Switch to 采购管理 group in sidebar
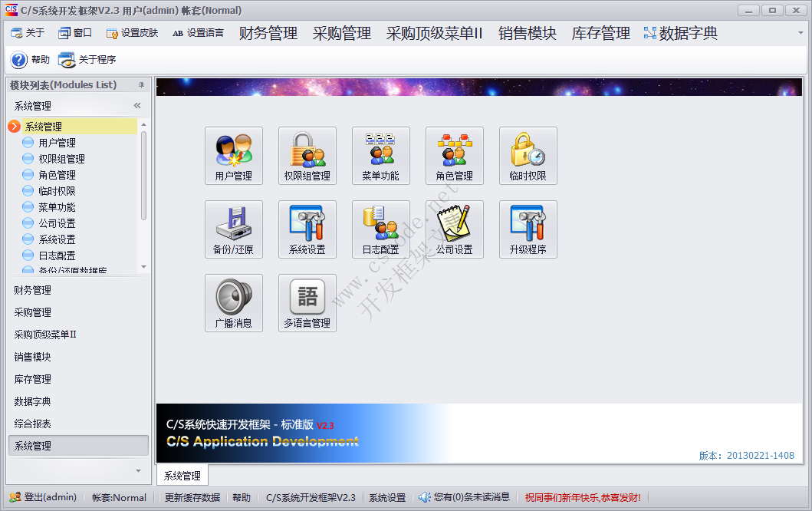The height and width of the screenshot is (511, 812). [x=78, y=312]
